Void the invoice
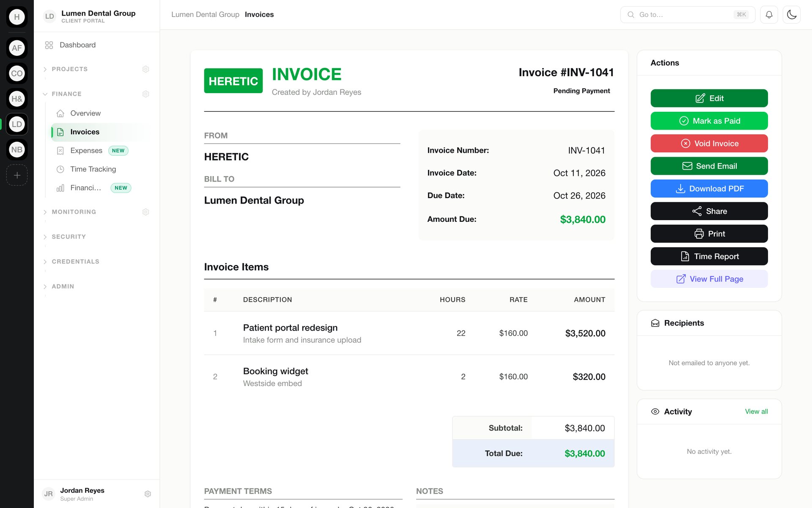Screen dimensions: 812x508 click(x=709, y=144)
